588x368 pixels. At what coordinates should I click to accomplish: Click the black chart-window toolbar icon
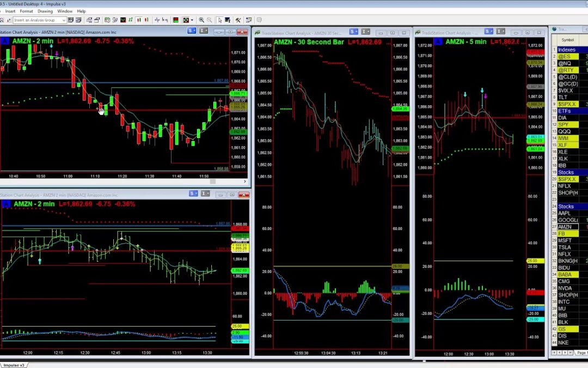pos(123,20)
